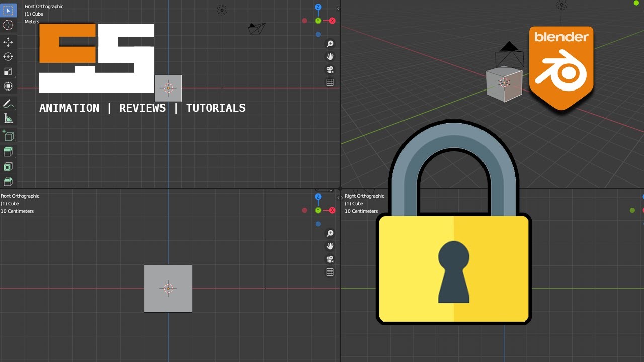Click '10 Centimeters' in bottom-left viewport
This screenshot has width=644, height=362.
point(17,211)
